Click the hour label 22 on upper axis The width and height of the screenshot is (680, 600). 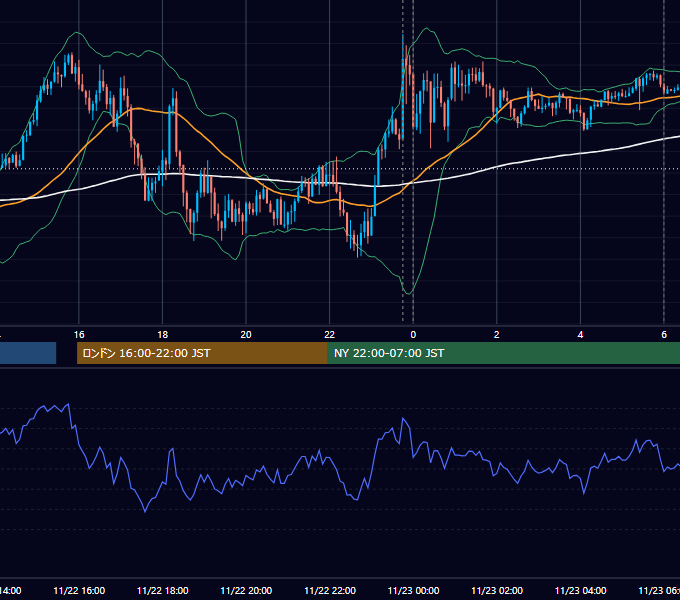(330, 335)
